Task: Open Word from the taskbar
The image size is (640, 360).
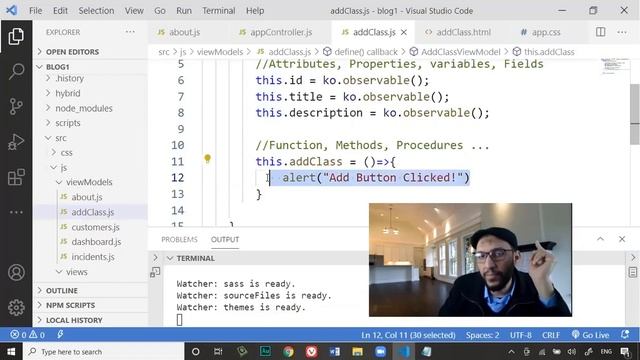Action: pos(335,351)
